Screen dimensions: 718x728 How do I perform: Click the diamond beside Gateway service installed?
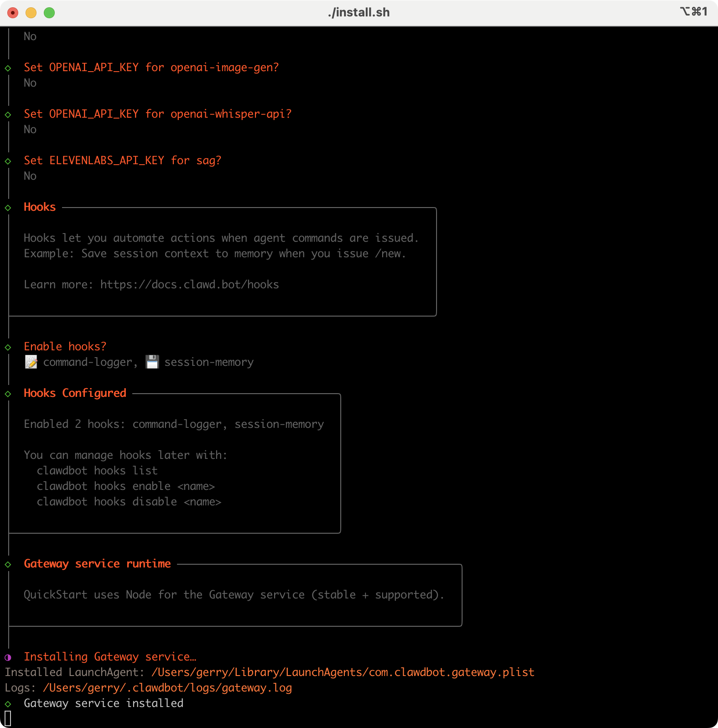[8, 704]
